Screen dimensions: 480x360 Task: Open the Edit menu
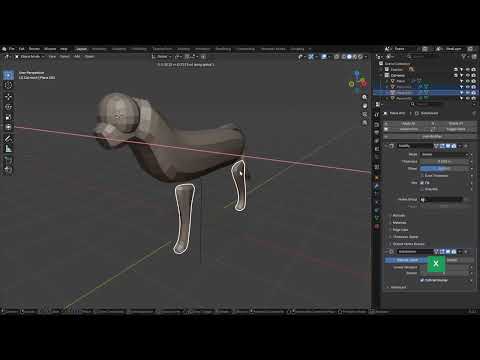point(22,49)
